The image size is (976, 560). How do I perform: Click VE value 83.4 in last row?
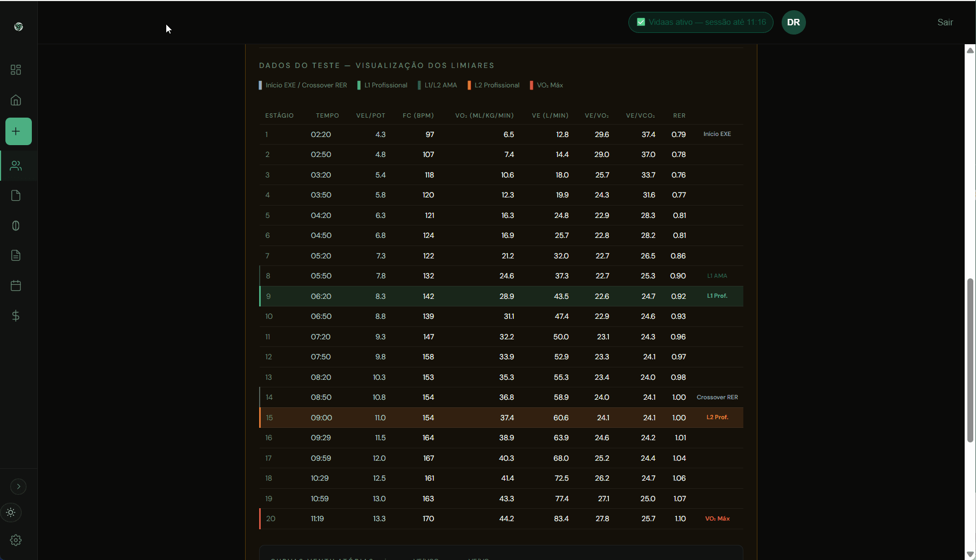tap(561, 518)
